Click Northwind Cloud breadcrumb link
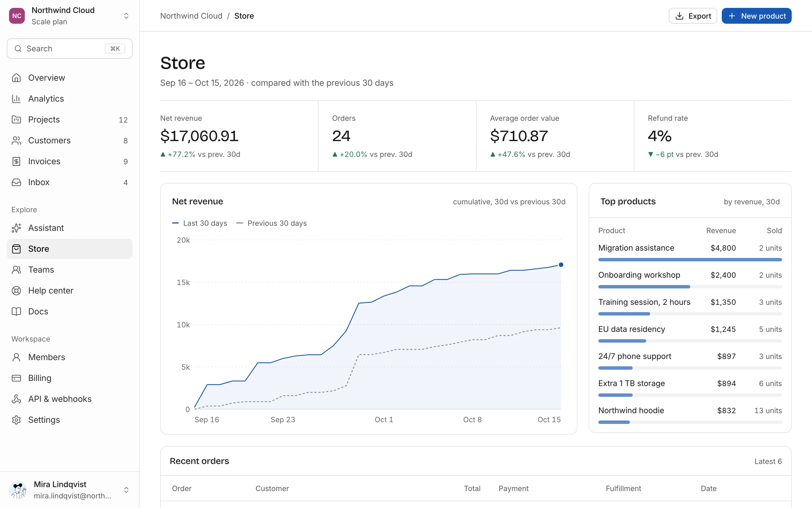 click(191, 16)
